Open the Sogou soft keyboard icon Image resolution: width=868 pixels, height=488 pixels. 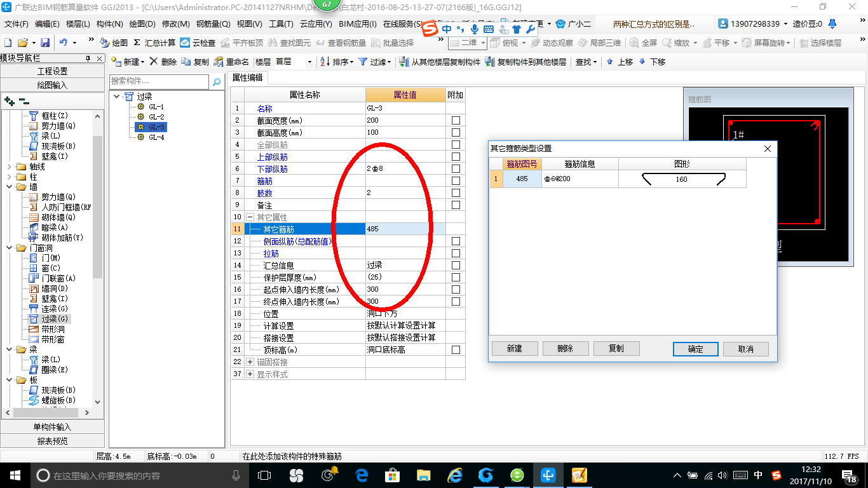coord(488,29)
